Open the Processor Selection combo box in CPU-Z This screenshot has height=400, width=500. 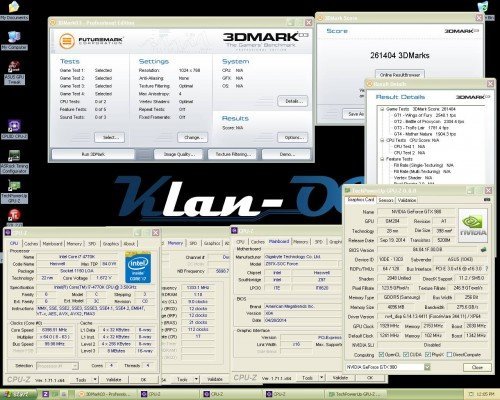pos(57,366)
